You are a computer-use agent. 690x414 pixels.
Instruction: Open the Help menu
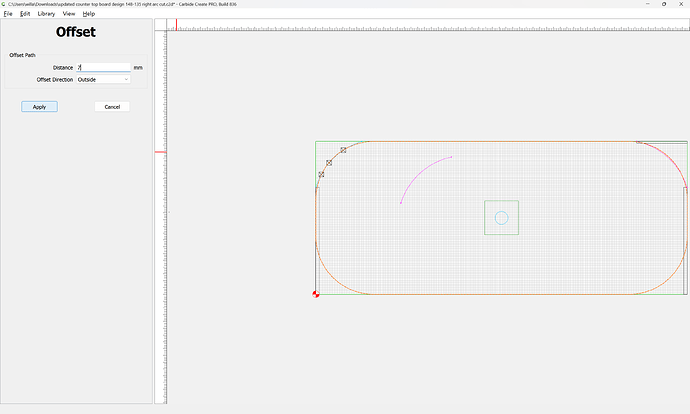tap(89, 14)
